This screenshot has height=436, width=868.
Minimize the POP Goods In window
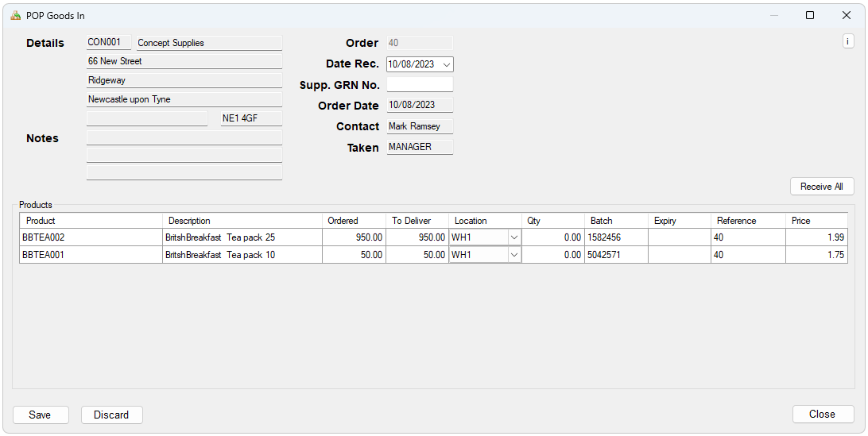coord(773,15)
